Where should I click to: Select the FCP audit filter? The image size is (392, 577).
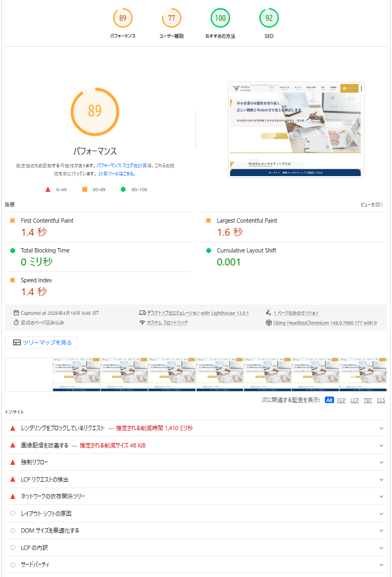[341, 400]
